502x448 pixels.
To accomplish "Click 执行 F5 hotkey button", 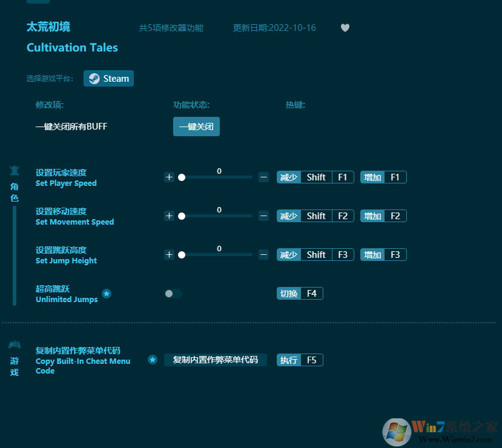I will click(x=300, y=360).
